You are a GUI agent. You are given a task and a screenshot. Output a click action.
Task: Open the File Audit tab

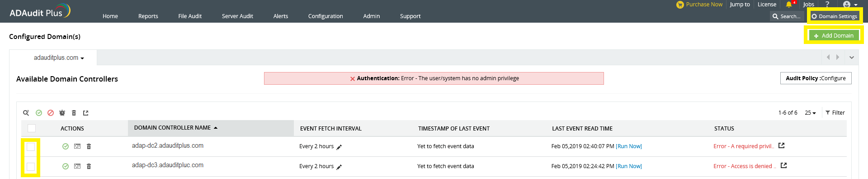(x=190, y=16)
